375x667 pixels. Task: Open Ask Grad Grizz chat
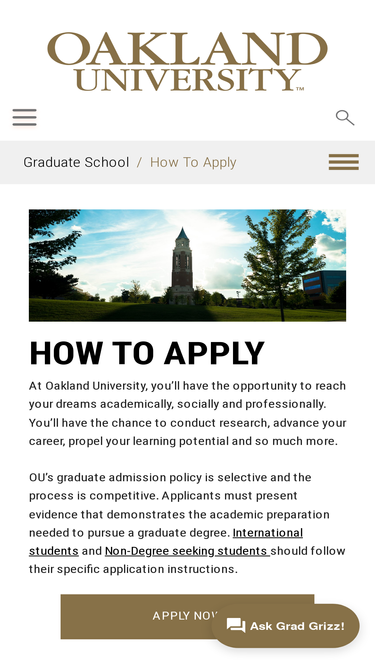[x=285, y=626]
